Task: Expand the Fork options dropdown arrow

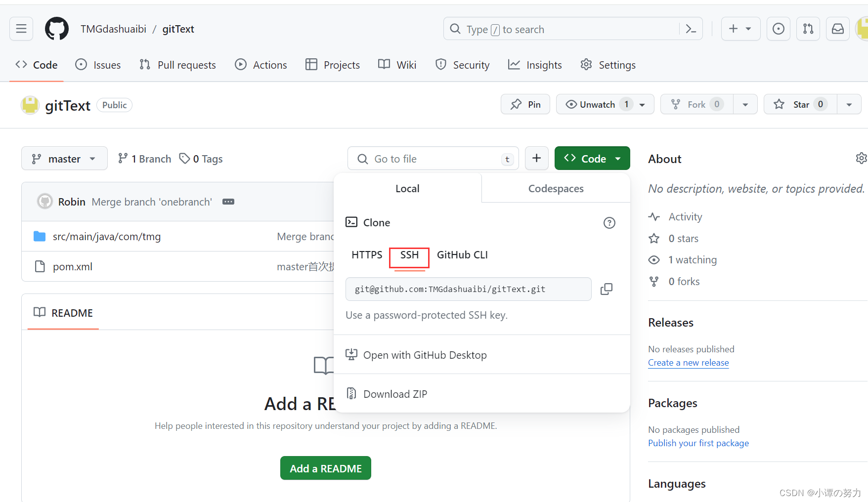Action: point(745,105)
